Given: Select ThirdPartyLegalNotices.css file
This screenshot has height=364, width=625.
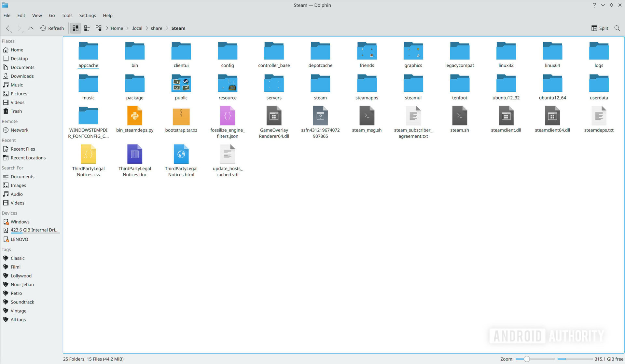Looking at the screenshot, I should 88,161.
